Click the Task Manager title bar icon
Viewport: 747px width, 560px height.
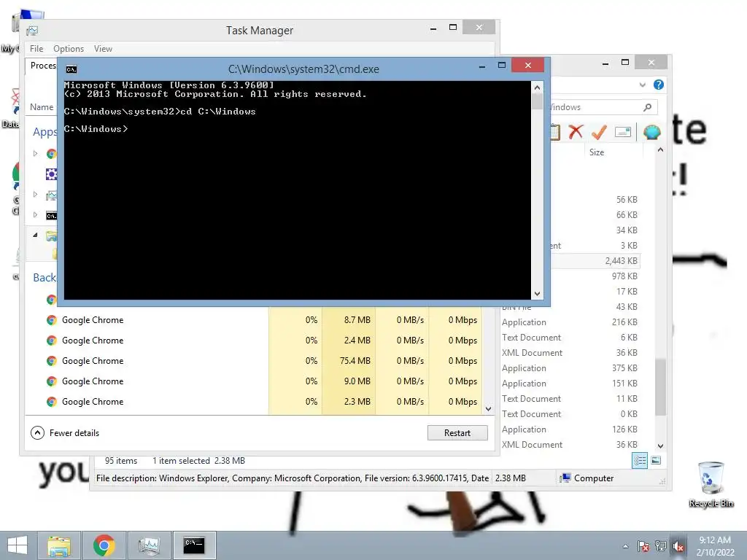pos(32,31)
